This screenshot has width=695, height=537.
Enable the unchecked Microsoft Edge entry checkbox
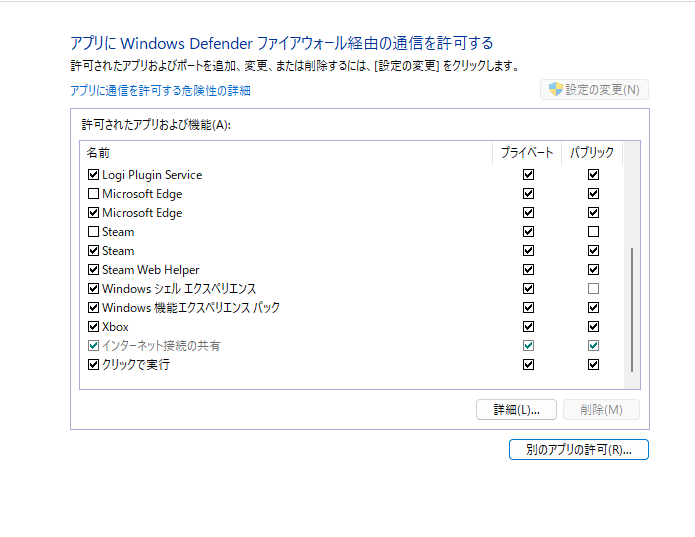pyautogui.click(x=94, y=194)
